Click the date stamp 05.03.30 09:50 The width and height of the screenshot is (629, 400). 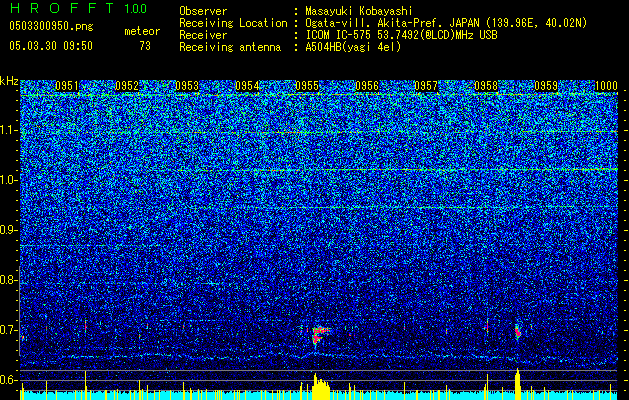click(51, 46)
